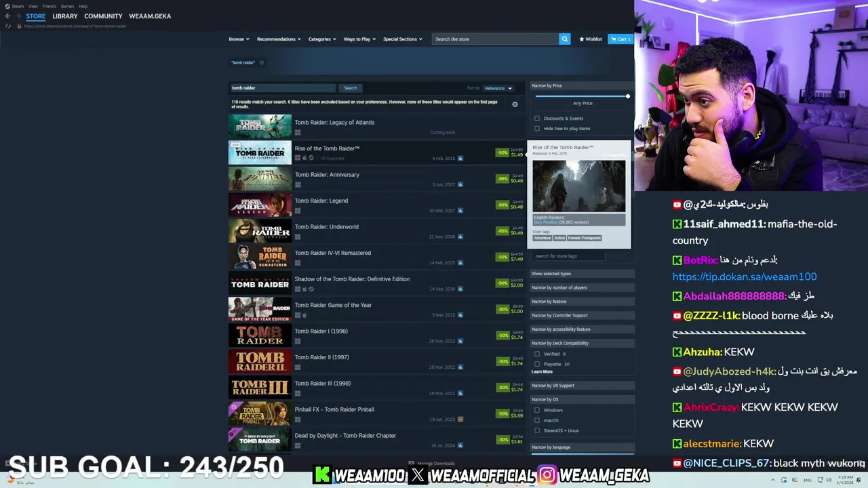Screen dimensions: 868x488
Task: Click Windows platform icon under Legacy of Atlantis
Action: 297,132
